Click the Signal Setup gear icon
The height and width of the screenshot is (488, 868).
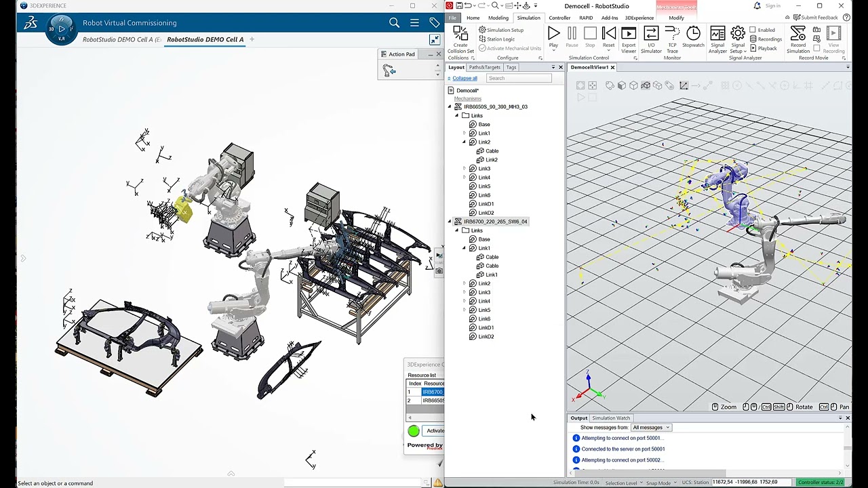pos(738,33)
